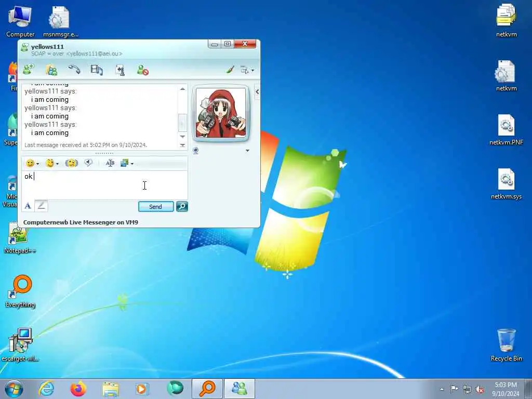Image resolution: width=532 pixels, height=399 pixels.
Task: Click the contact status icon in title bar
Action: point(25,47)
